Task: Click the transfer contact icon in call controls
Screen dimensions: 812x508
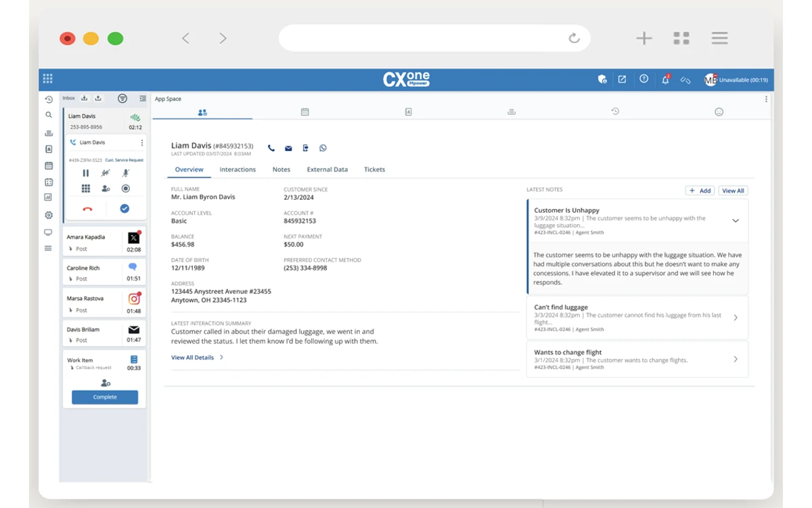Action: pos(106,189)
